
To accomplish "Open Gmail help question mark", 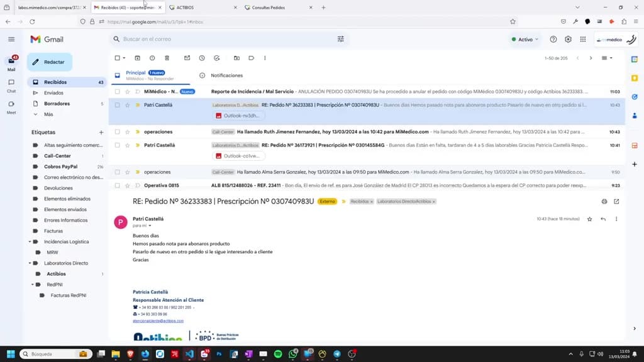I will pos(553,40).
